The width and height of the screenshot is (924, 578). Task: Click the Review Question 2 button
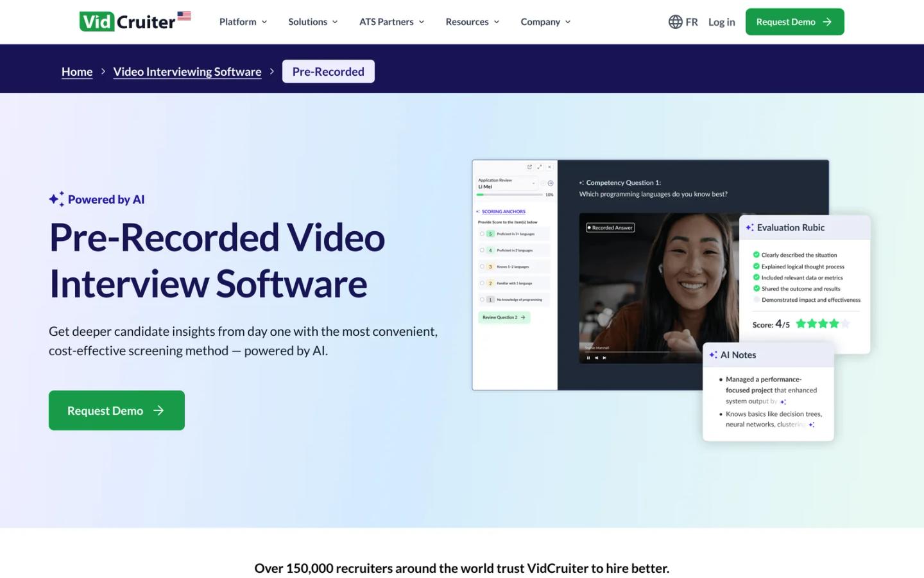504,317
